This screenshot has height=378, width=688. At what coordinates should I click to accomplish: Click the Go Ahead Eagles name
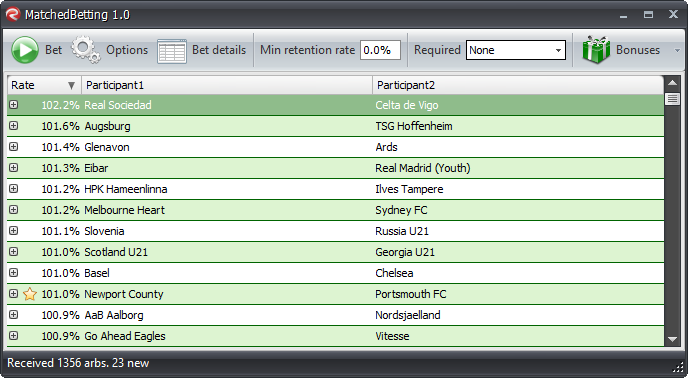point(125,336)
